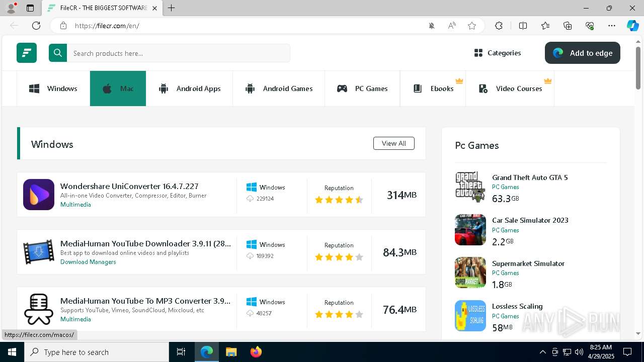Screen dimensions: 644x362
Task: Open the Video Courses tab
Action: [x=510, y=88]
